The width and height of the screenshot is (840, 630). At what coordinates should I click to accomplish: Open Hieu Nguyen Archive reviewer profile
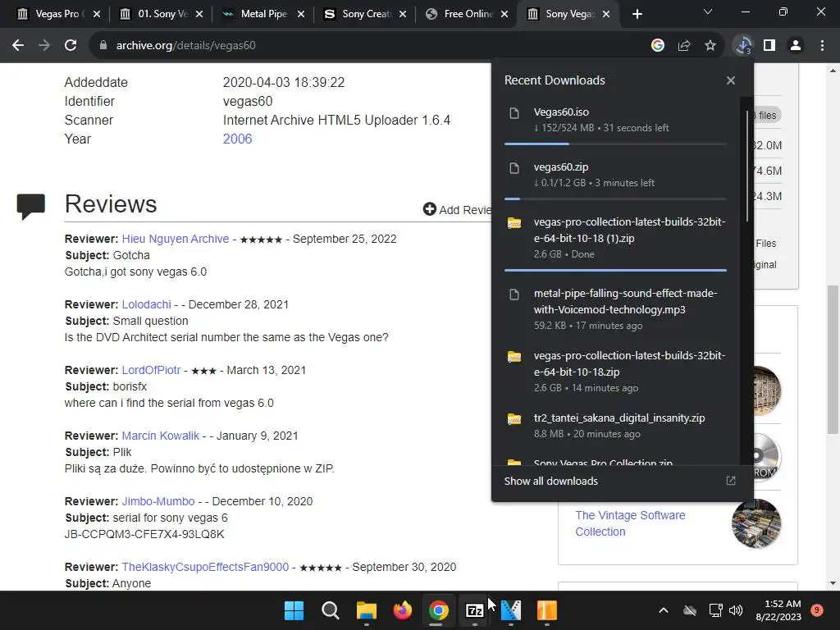tap(176, 239)
